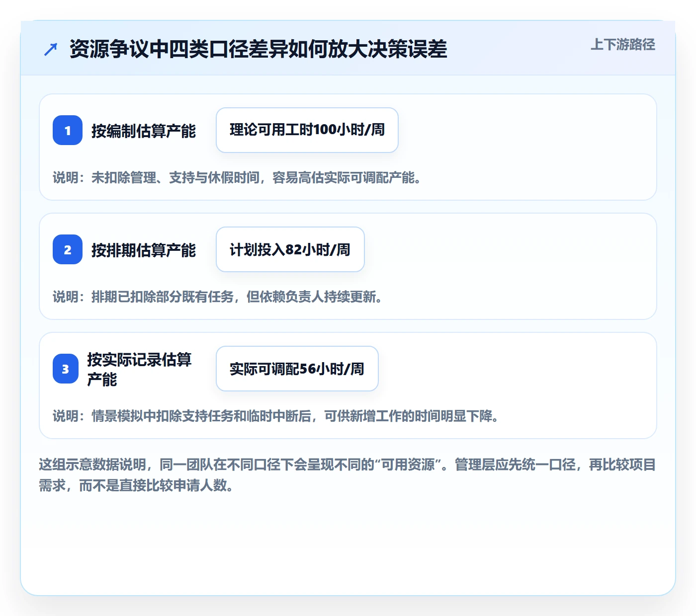Click the arrow icon beside the card title
The height and width of the screenshot is (616, 696).
pyautogui.click(x=51, y=49)
